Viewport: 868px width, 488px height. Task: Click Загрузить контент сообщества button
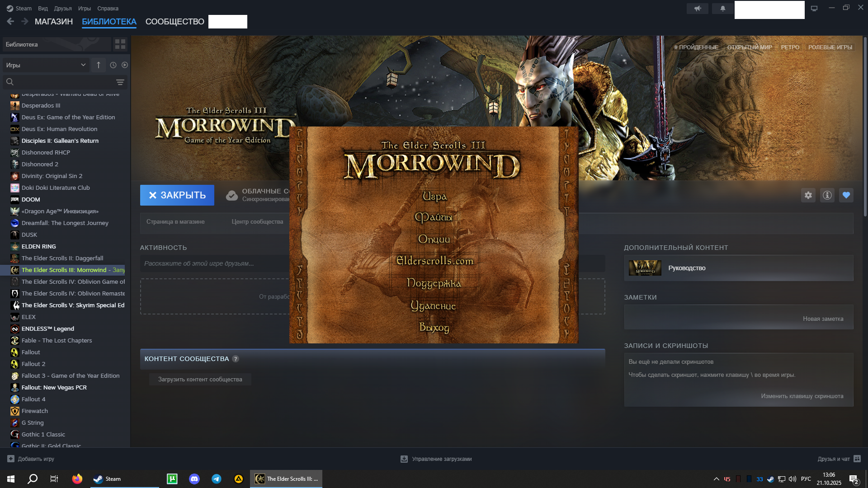point(200,380)
